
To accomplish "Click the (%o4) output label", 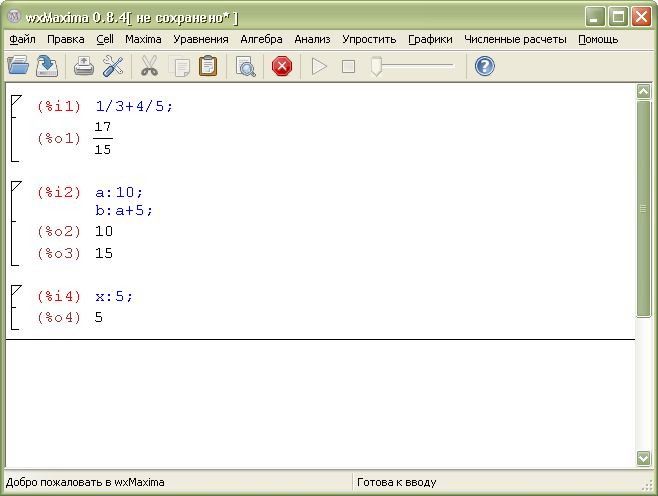I will pyautogui.click(x=59, y=317).
